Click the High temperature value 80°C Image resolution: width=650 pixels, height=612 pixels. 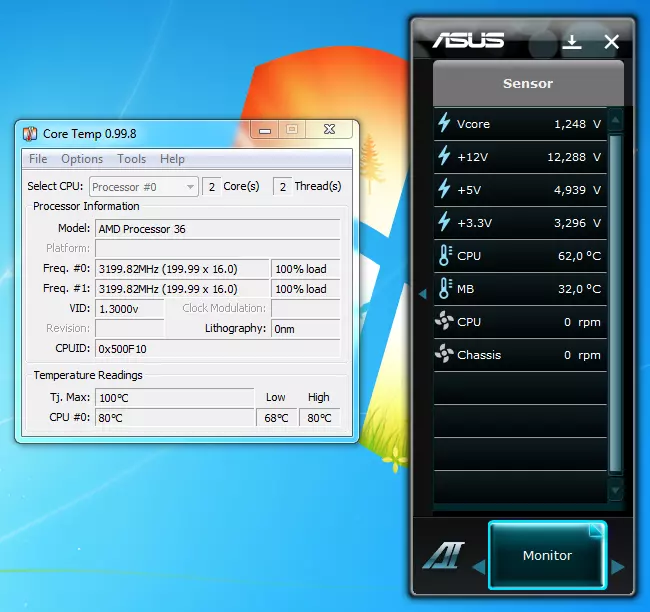[x=320, y=418]
